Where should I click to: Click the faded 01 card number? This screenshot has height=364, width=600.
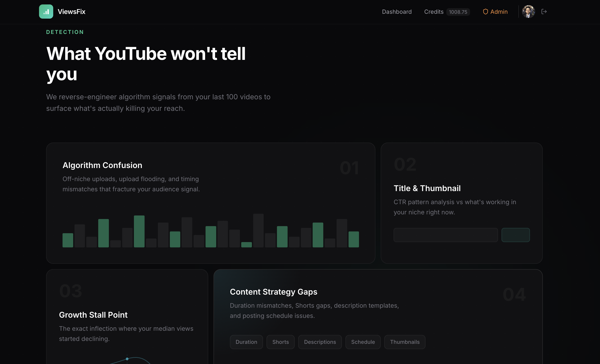point(349,168)
